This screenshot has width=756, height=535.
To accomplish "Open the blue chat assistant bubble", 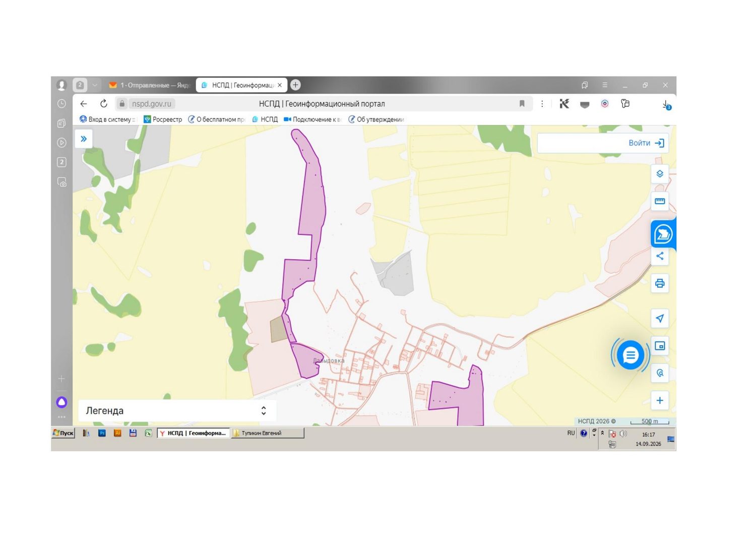I will [x=630, y=355].
